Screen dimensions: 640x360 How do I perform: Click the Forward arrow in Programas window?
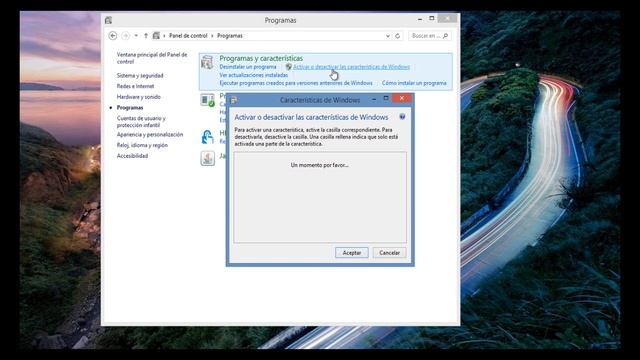(x=125, y=36)
